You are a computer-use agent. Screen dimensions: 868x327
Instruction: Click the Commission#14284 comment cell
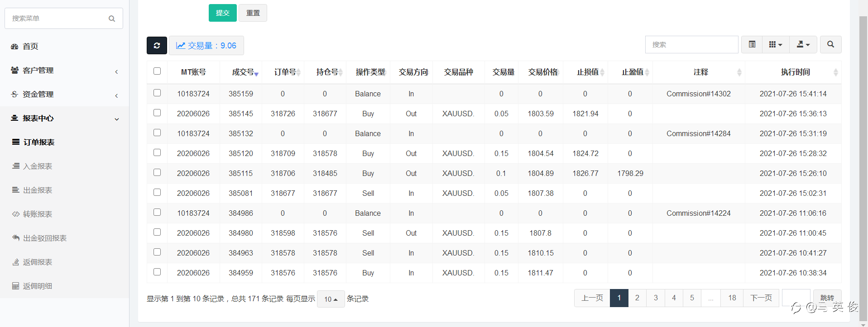(699, 134)
